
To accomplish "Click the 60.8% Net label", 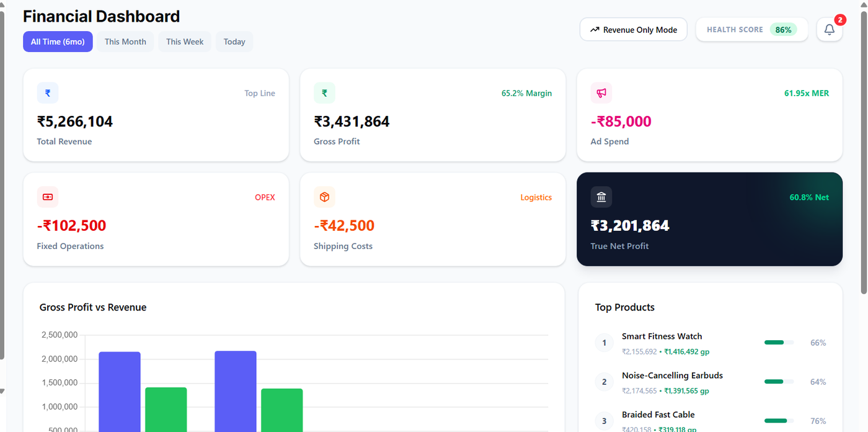I will [809, 197].
